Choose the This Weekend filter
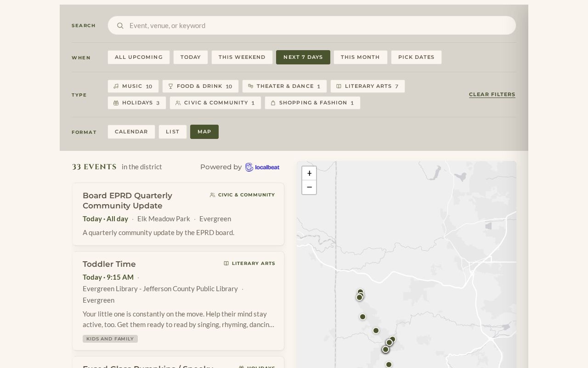Viewport: 588px width, 368px height. [242, 57]
